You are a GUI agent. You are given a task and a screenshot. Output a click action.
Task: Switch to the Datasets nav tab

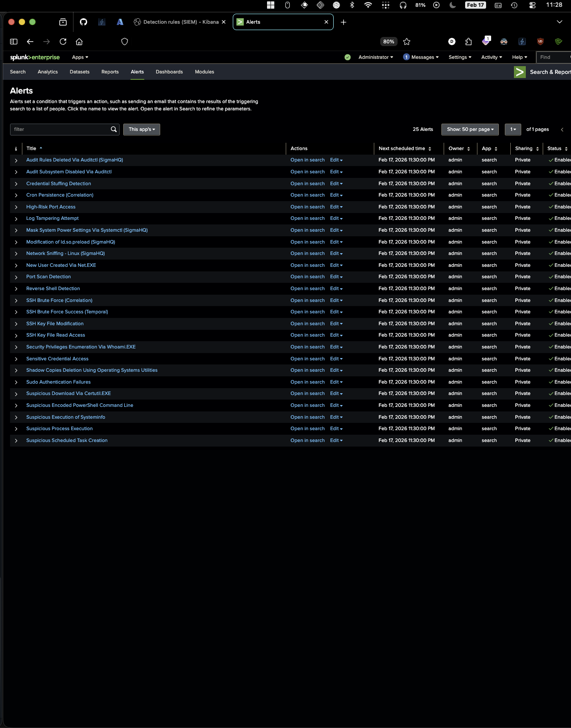[x=79, y=72]
